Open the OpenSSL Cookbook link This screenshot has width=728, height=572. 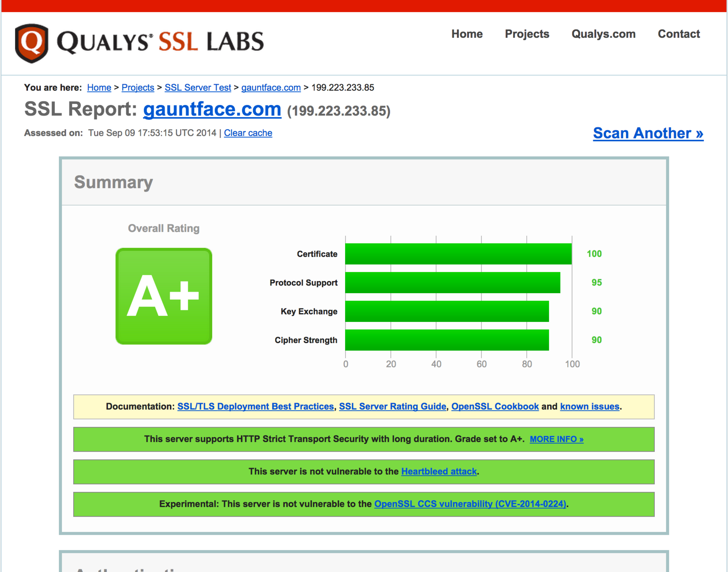[x=495, y=406]
